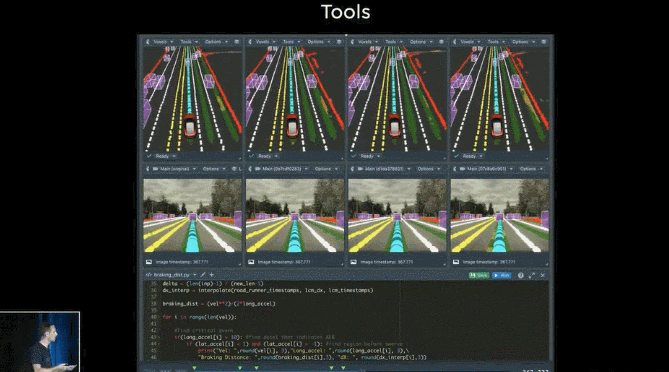Open Voxels dropdown in rightmost 3D view
Viewport: 669px width, 372px height.
(x=470, y=42)
